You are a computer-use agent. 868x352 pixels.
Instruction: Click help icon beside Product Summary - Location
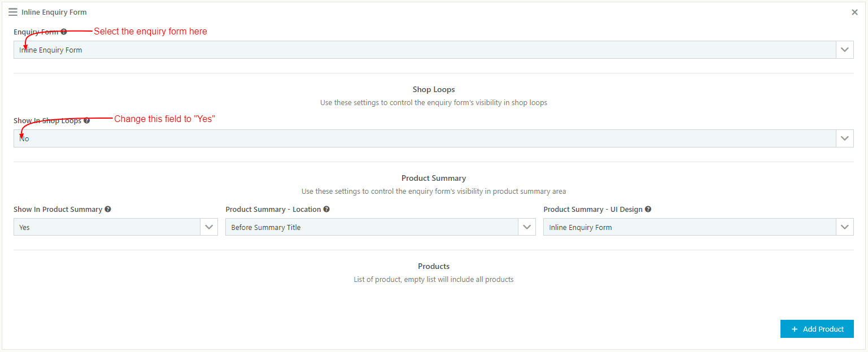click(x=326, y=209)
